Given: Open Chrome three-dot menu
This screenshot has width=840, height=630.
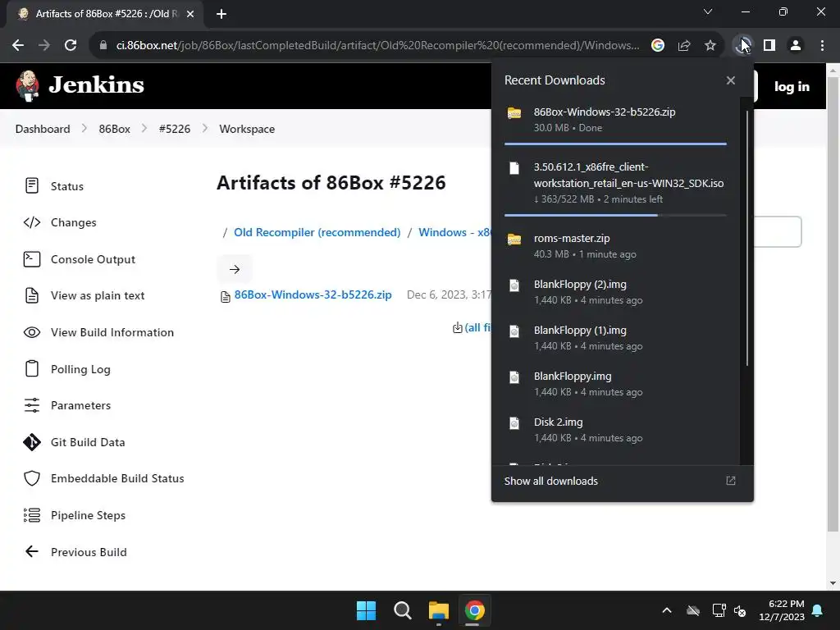Looking at the screenshot, I should 822,46.
